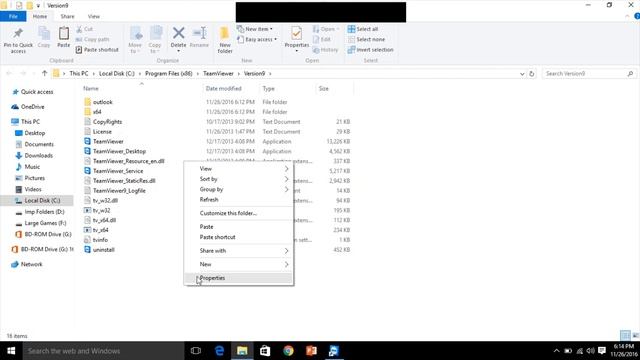This screenshot has width=640, height=360.
Task: Open the New item dropdown
Action: click(x=255, y=29)
